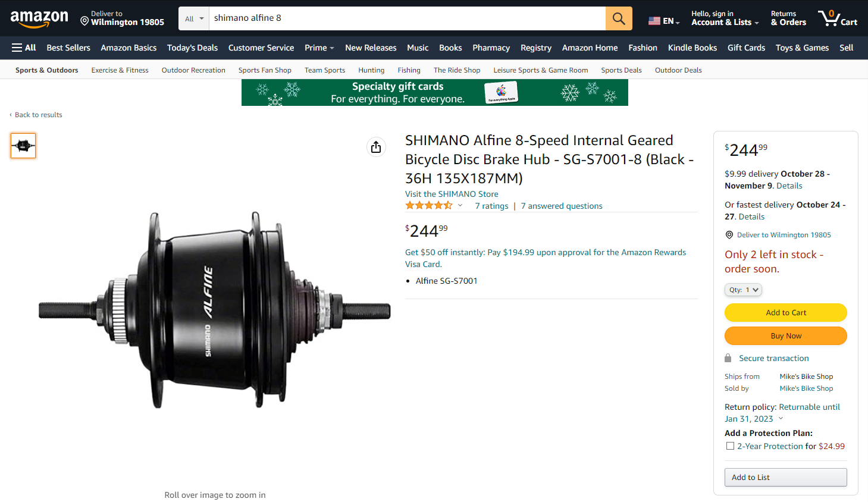The width and height of the screenshot is (868, 502).
Task: Click Mike's Bike Shop seller link
Action: point(806,388)
